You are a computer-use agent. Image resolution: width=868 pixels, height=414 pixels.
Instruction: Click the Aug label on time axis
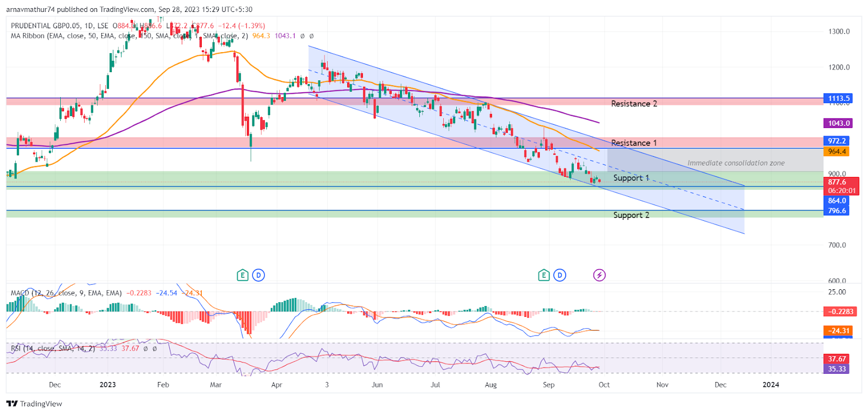491,385
